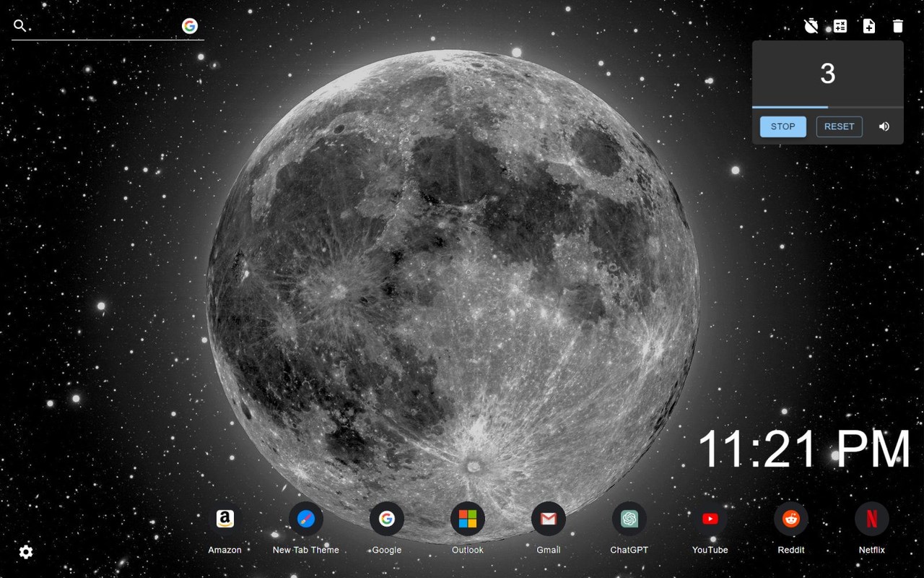Click the trash delete icon
This screenshot has width=924, height=578.
pos(898,26)
